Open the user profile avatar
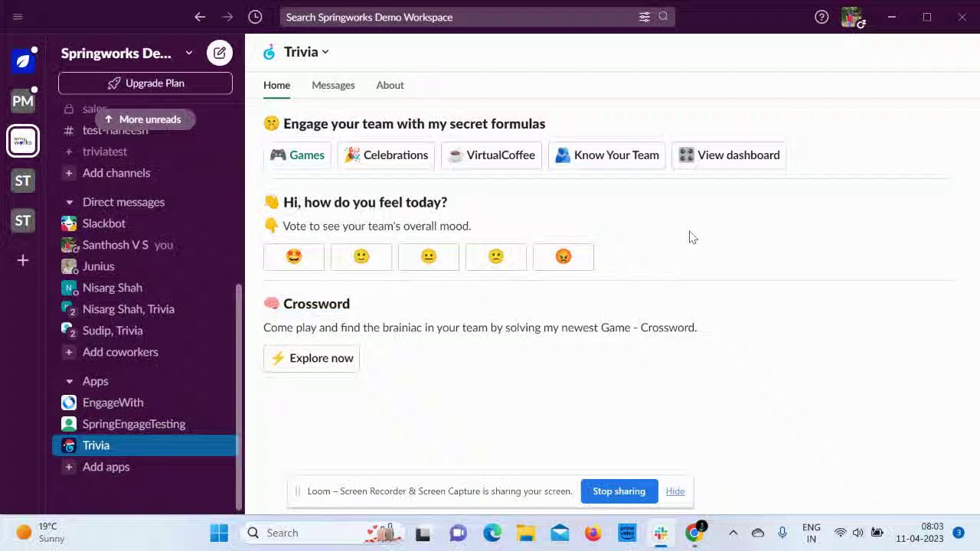The height and width of the screenshot is (551, 980). click(x=852, y=17)
